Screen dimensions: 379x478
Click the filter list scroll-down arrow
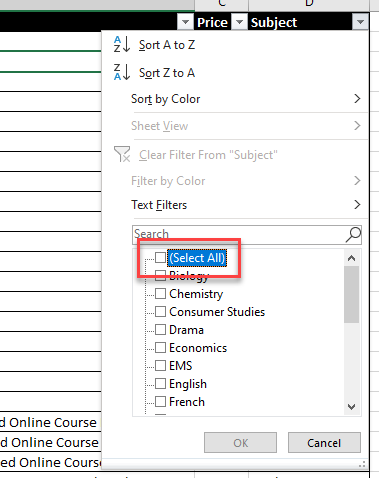[351, 407]
